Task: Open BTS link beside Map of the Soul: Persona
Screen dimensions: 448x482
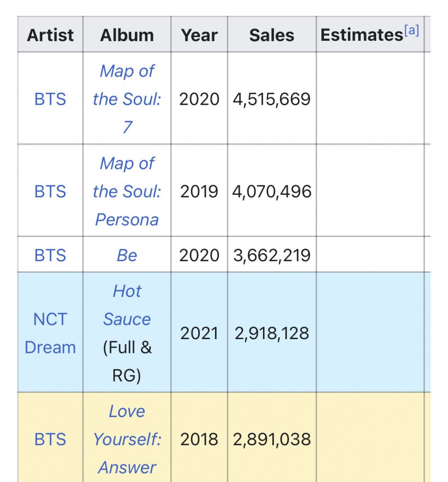Action: 50,191
